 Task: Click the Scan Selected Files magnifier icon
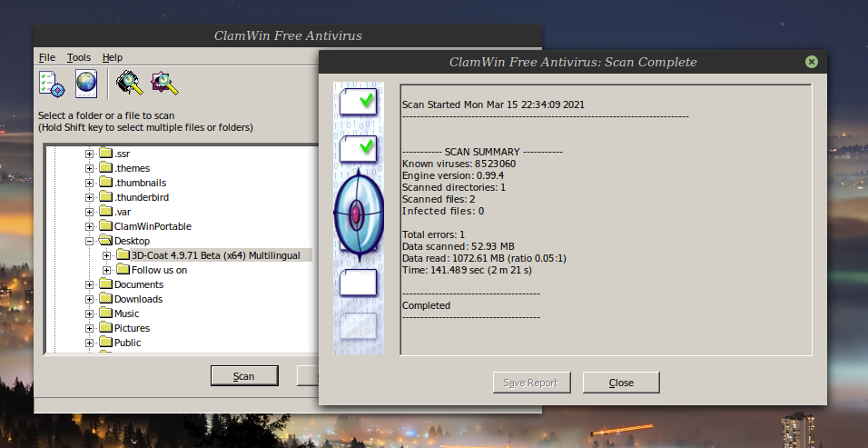pyautogui.click(x=164, y=83)
